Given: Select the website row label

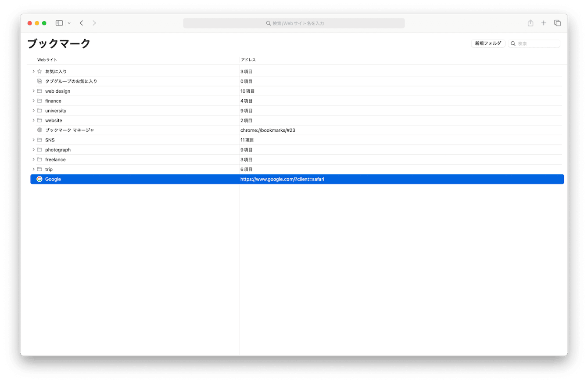Looking at the screenshot, I should 54,120.
